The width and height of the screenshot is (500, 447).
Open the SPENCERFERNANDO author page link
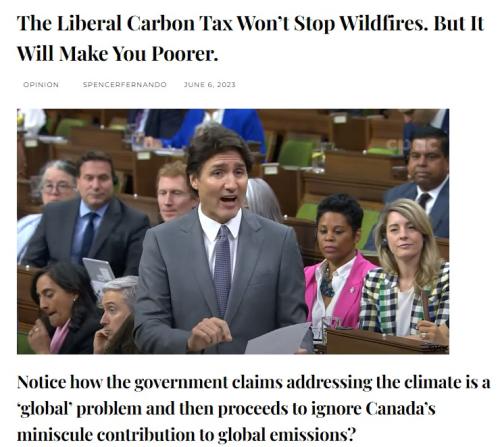[125, 85]
